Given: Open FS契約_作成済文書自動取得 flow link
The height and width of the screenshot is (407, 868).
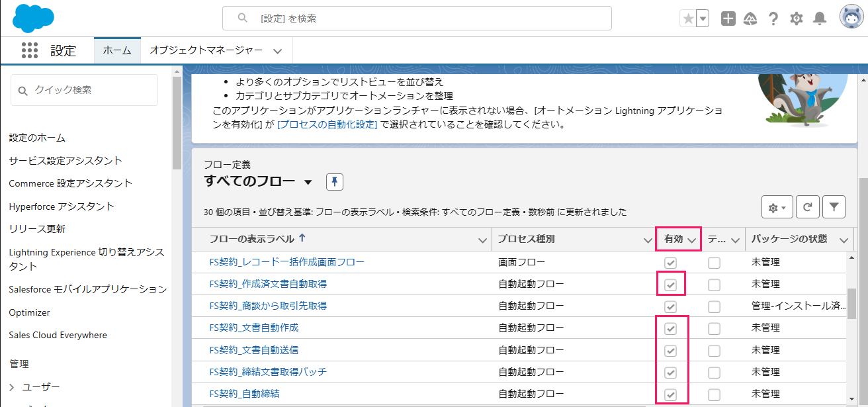Looking at the screenshot, I should point(268,284).
